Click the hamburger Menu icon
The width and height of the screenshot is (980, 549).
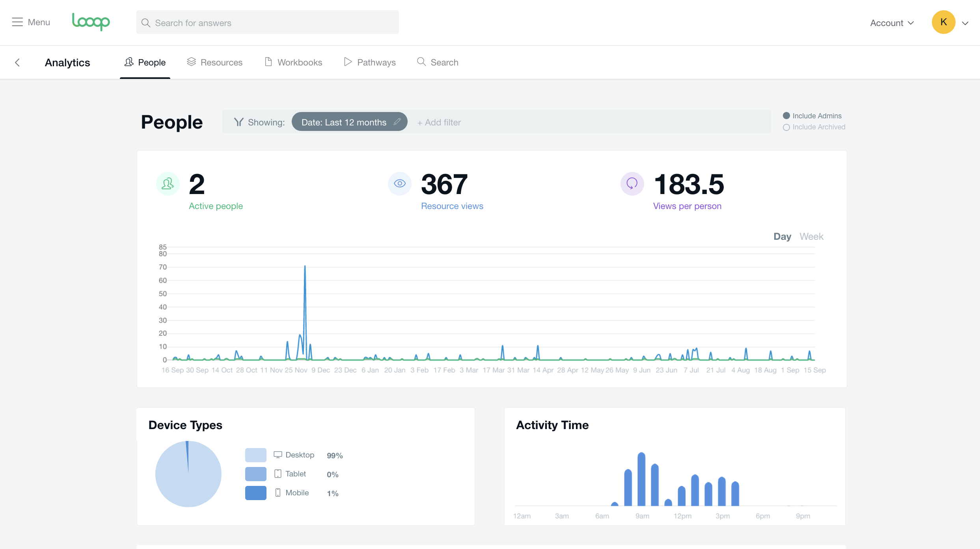(x=17, y=22)
